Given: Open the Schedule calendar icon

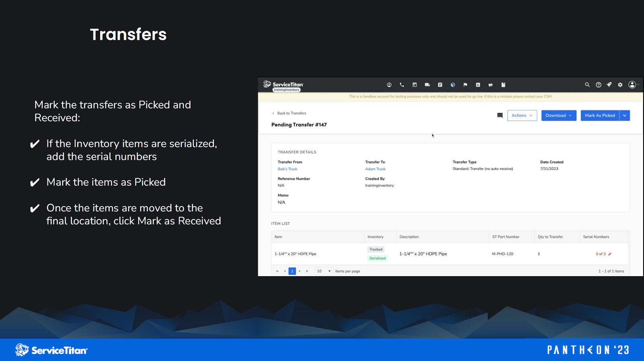Looking at the screenshot, I should [415, 85].
